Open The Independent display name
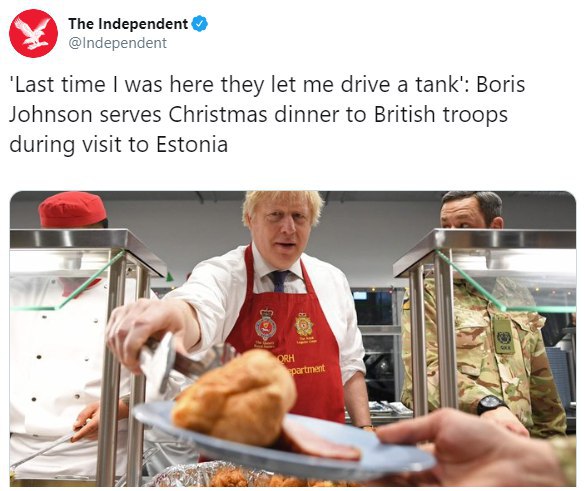 (x=128, y=24)
